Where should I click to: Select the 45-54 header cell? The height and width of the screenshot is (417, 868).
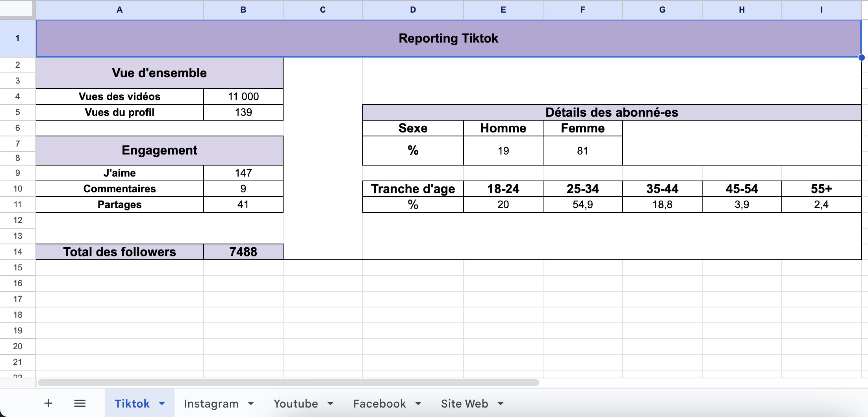pyautogui.click(x=742, y=189)
